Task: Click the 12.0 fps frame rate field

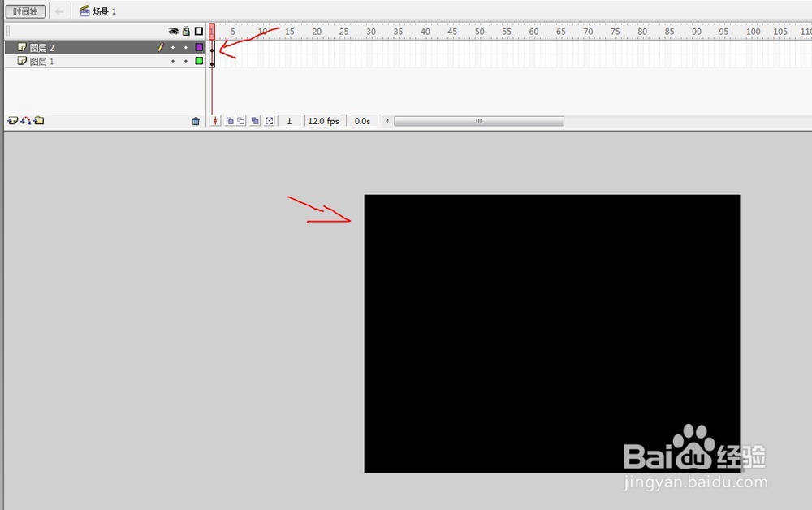Action: click(324, 121)
